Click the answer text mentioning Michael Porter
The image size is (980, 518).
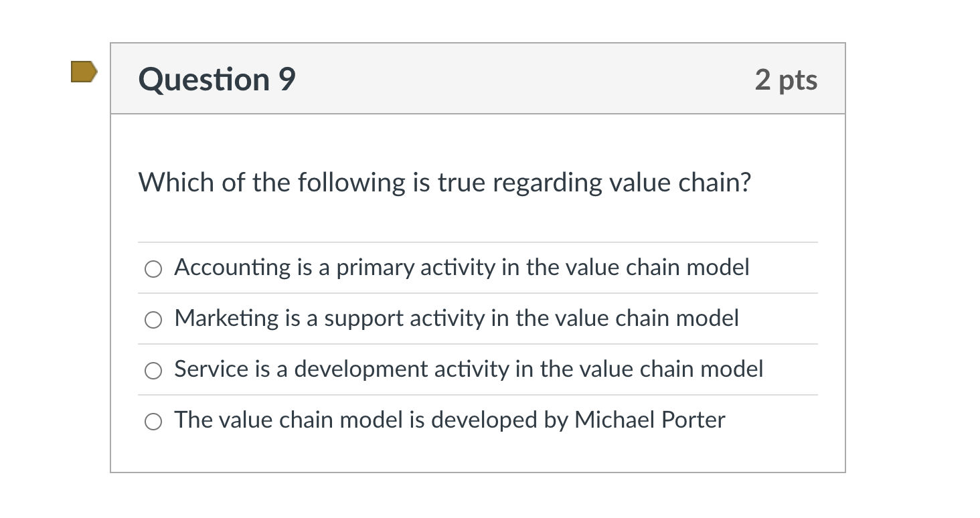[448, 420]
